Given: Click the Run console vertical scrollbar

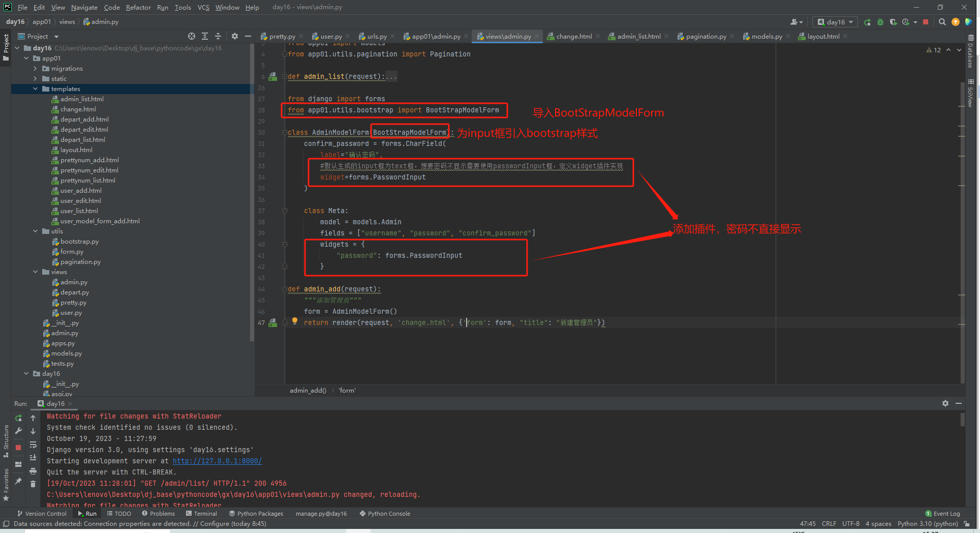Looking at the screenshot, I should [x=962, y=420].
